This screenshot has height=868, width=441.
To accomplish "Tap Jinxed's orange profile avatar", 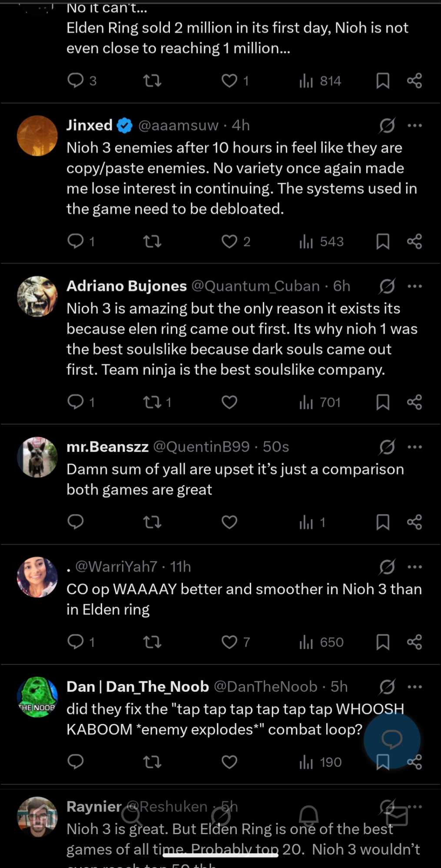I will point(37,136).
